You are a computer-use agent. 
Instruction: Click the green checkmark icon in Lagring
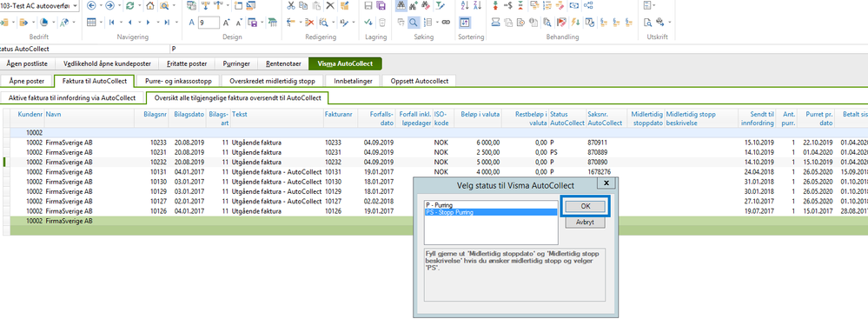pyautogui.click(x=368, y=22)
